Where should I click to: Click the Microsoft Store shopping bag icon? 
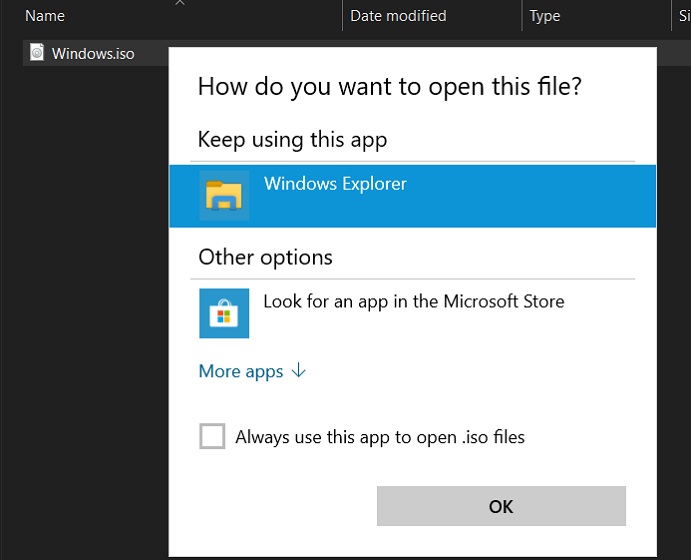pyautogui.click(x=224, y=313)
